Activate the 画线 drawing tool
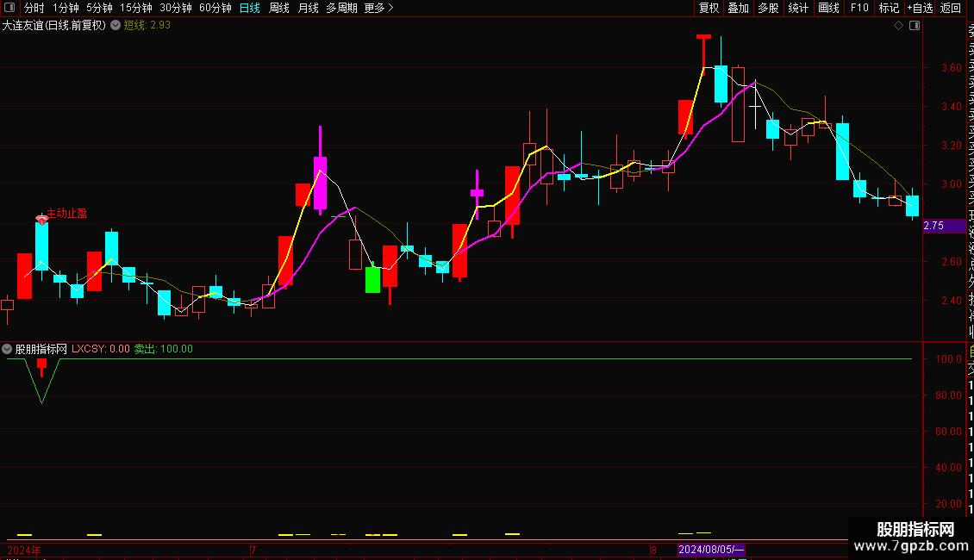The image size is (974, 560). pyautogui.click(x=828, y=8)
